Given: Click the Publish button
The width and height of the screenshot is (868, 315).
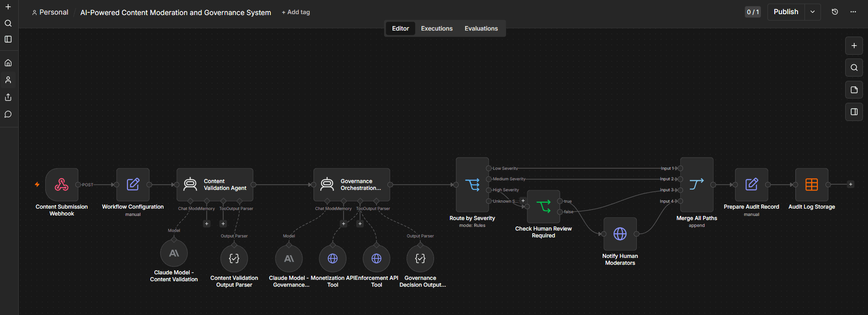Looking at the screenshot, I should point(786,12).
